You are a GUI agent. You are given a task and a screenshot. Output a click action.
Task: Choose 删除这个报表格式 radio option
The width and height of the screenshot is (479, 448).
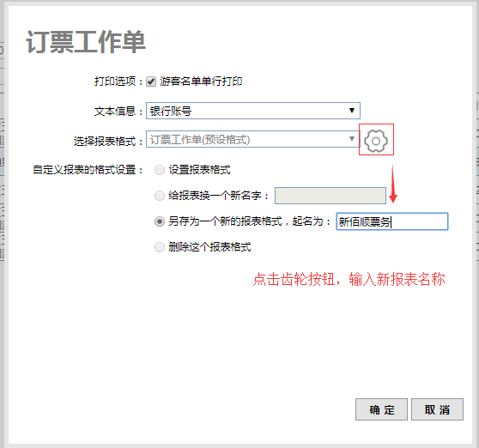click(x=160, y=247)
